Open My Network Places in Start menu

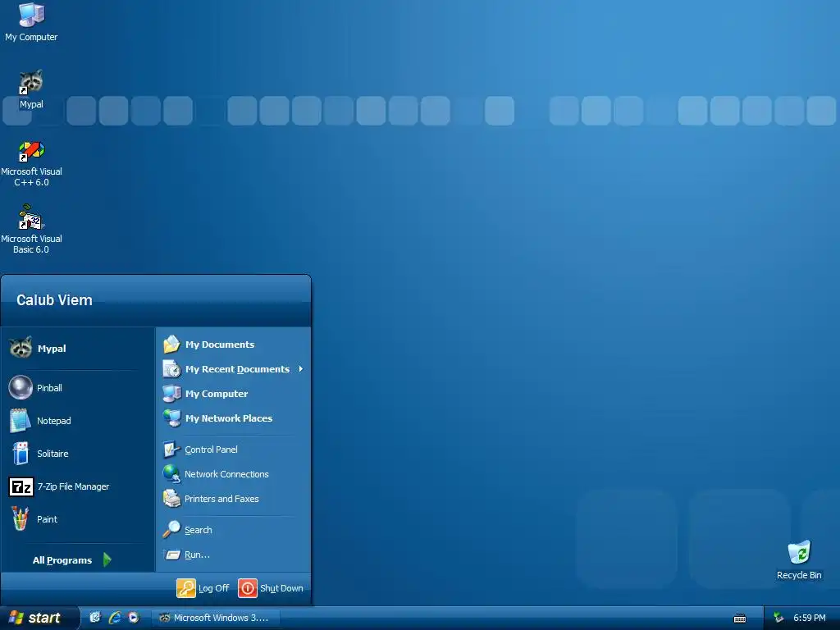[234, 418]
